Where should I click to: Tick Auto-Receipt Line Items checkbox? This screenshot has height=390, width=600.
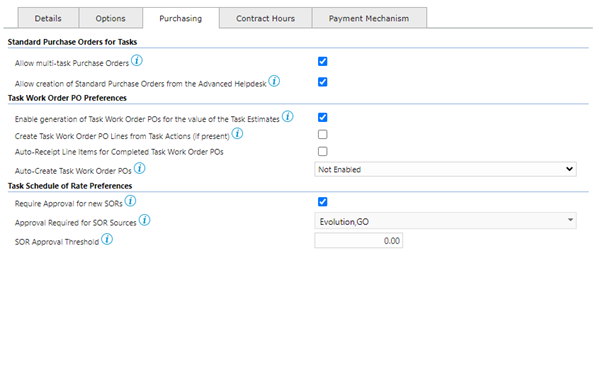point(323,151)
